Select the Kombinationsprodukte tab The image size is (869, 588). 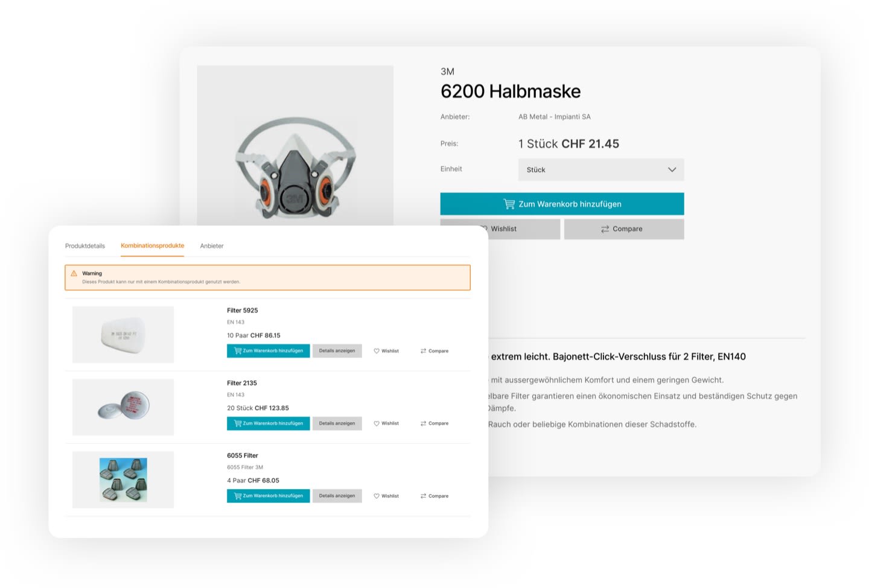coord(152,246)
